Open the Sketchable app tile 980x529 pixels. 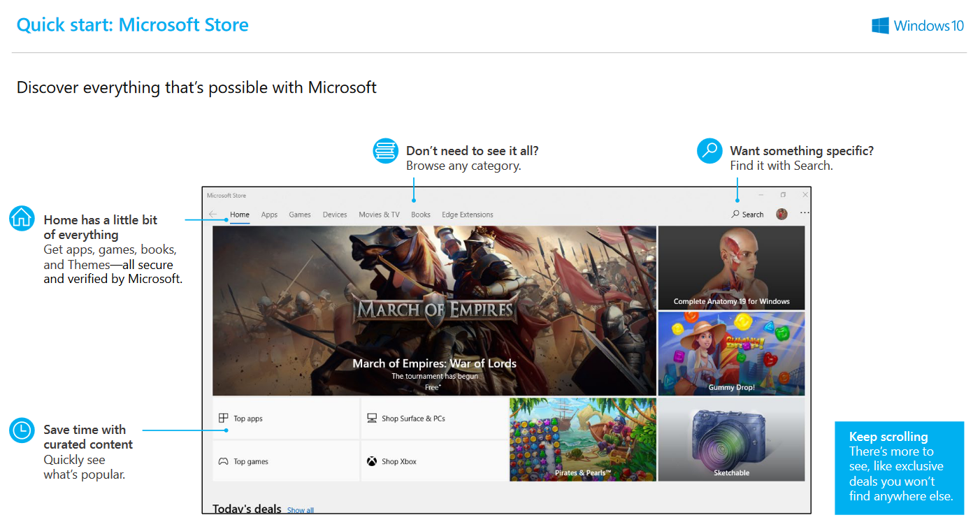731,440
